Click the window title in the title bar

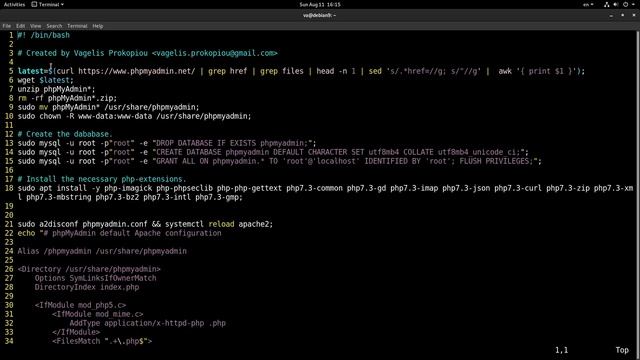[x=320, y=16]
